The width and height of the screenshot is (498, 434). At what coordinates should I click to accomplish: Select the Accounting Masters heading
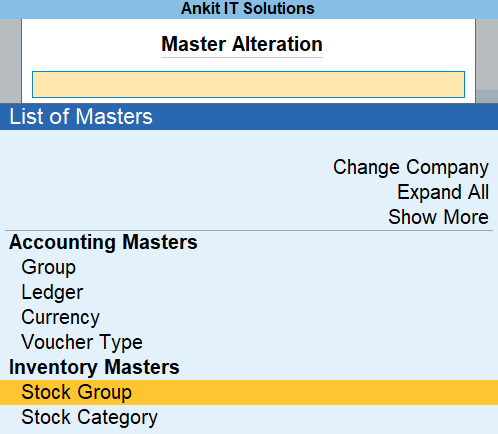click(x=103, y=242)
